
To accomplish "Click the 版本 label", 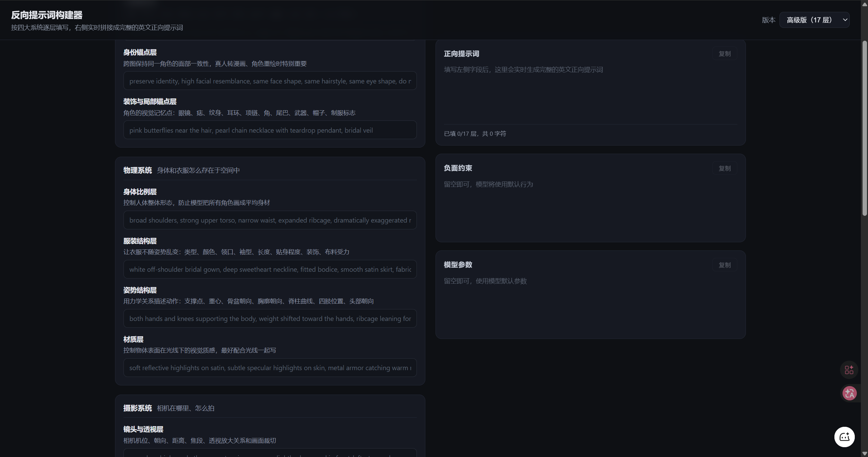I will 769,20.
